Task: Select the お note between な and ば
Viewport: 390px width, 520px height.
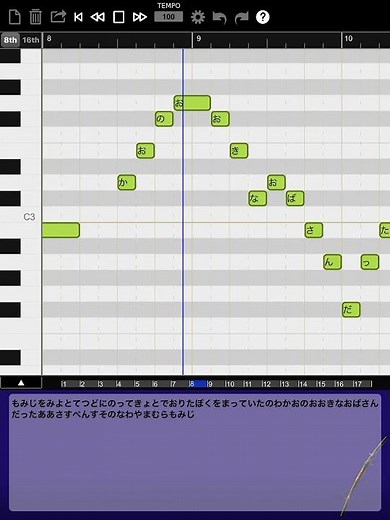Action: [x=276, y=182]
